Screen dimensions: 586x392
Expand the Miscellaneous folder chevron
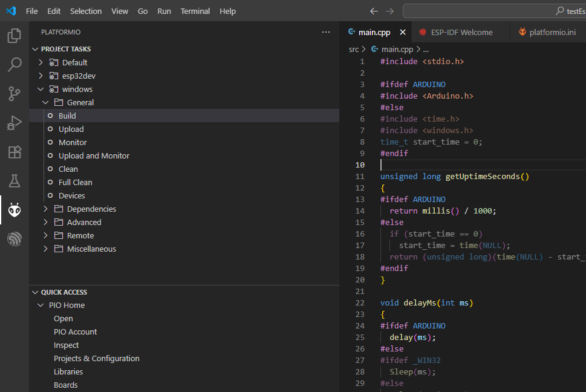pos(45,249)
